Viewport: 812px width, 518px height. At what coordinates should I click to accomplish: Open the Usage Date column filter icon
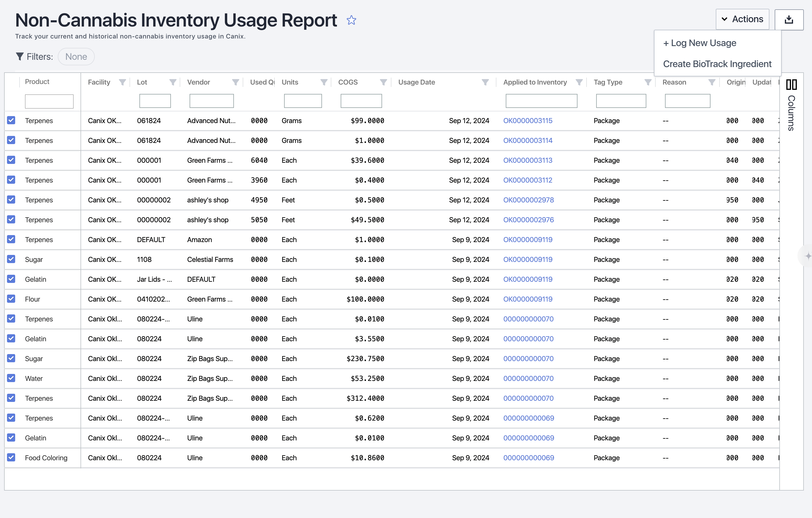pyautogui.click(x=485, y=82)
